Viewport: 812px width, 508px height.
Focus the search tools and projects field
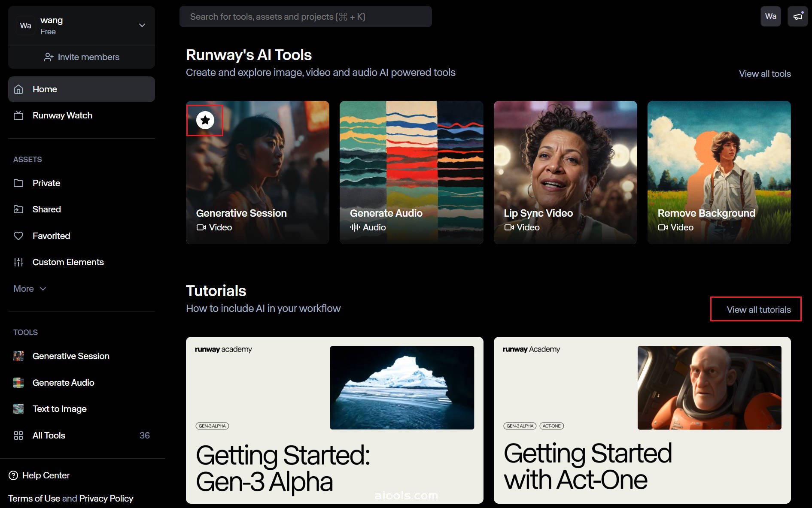306,17
